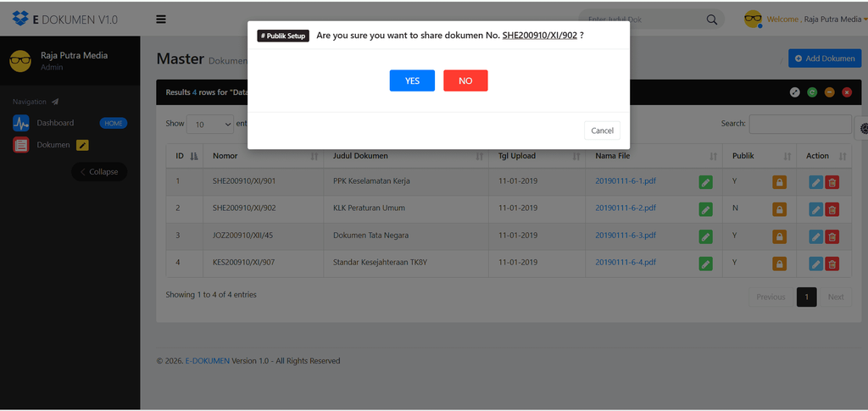Toggle publik lock for Dokumen Tata Negara
The image size is (868, 411).
point(780,236)
